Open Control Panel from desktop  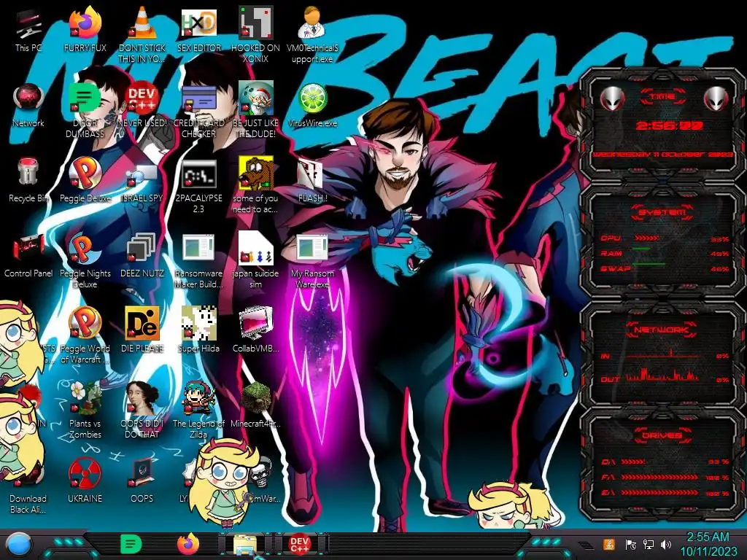pos(28,249)
